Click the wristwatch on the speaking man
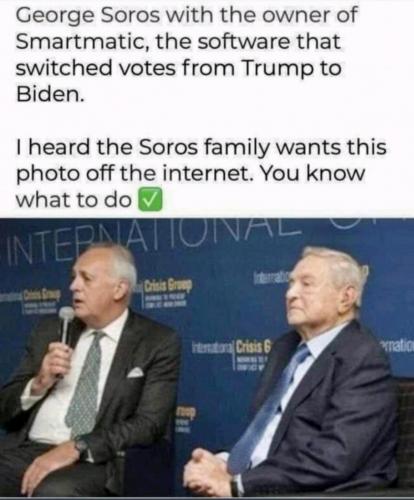 pyautogui.click(x=81, y=447)
